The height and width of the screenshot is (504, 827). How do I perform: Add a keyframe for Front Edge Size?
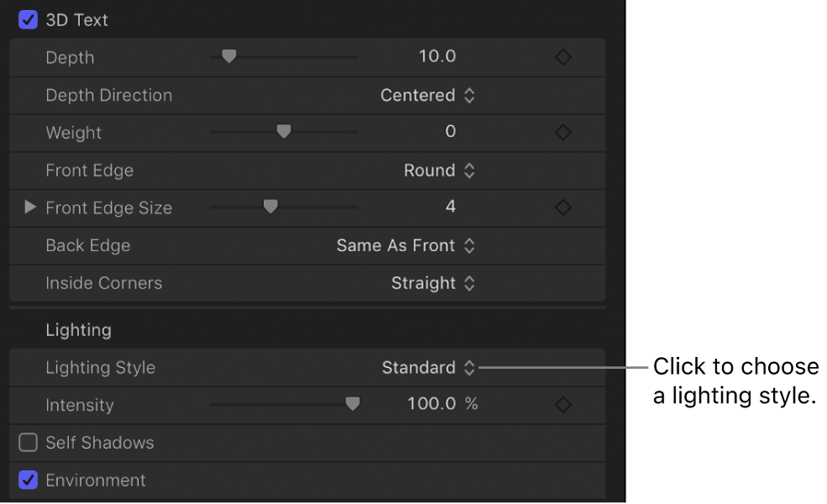pos(562,207)
